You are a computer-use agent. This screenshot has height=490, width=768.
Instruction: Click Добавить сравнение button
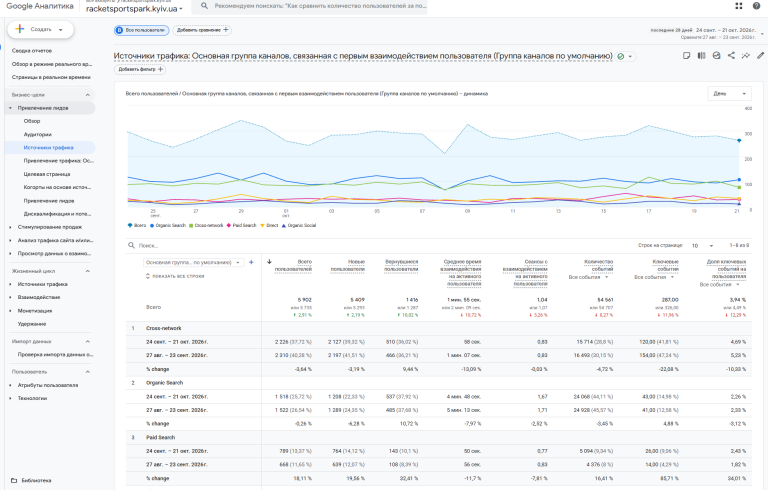click(202, 30)
